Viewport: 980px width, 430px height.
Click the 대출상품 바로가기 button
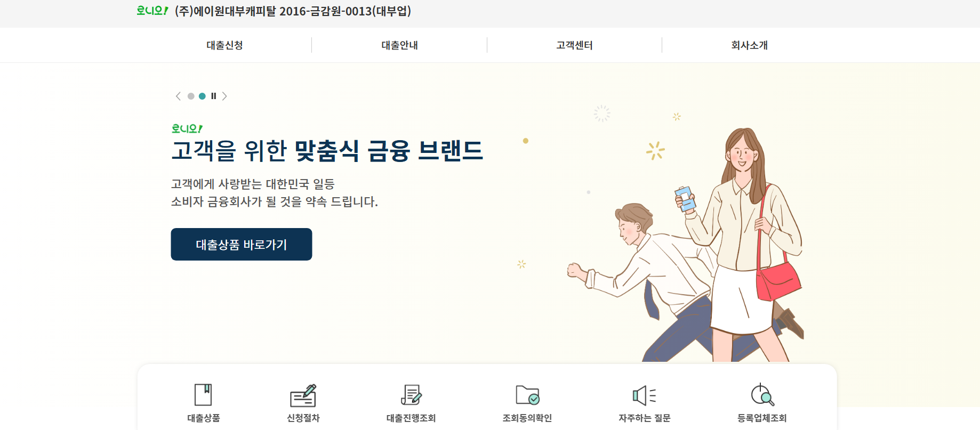click(x=242, y=245)
